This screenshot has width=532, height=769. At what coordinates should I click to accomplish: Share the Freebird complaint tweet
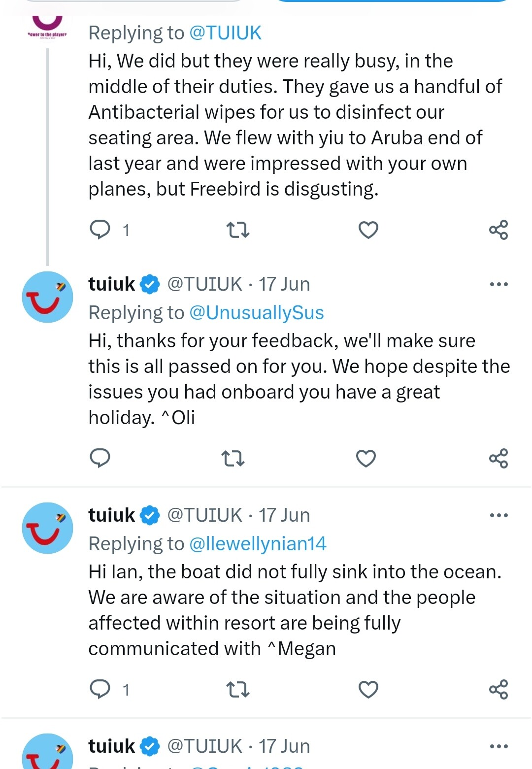499,230
